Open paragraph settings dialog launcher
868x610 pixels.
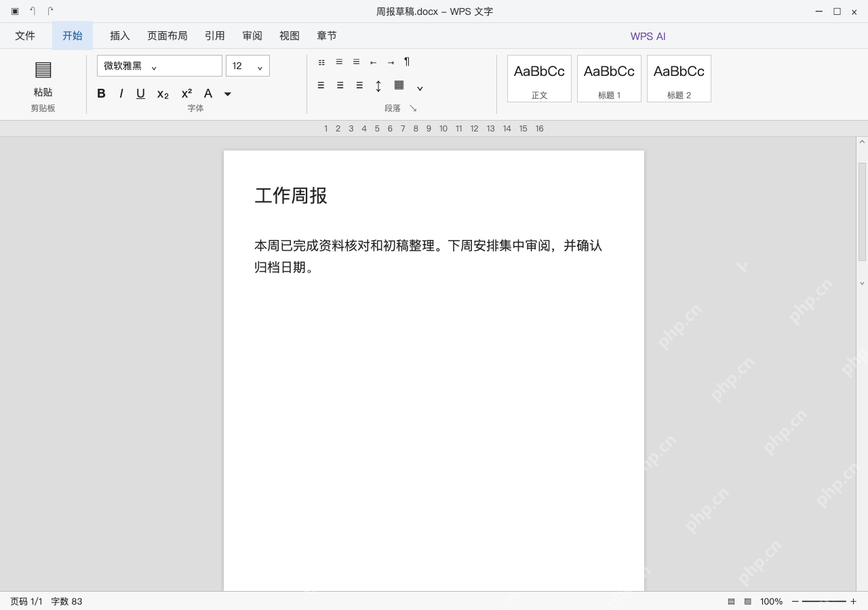tap(413, 108)
